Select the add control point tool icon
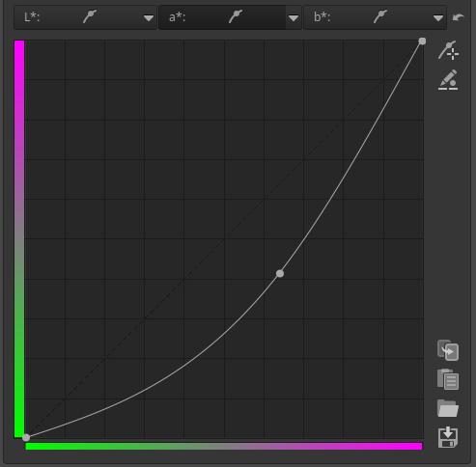Image resolution: width=476 pixels, height=467 pixels. 448,50
